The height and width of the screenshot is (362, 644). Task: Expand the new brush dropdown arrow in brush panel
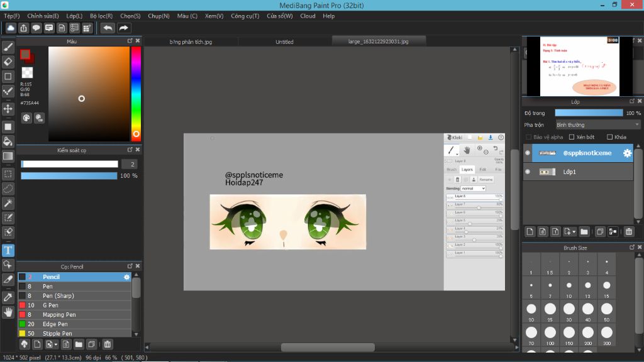coord(56,344)
